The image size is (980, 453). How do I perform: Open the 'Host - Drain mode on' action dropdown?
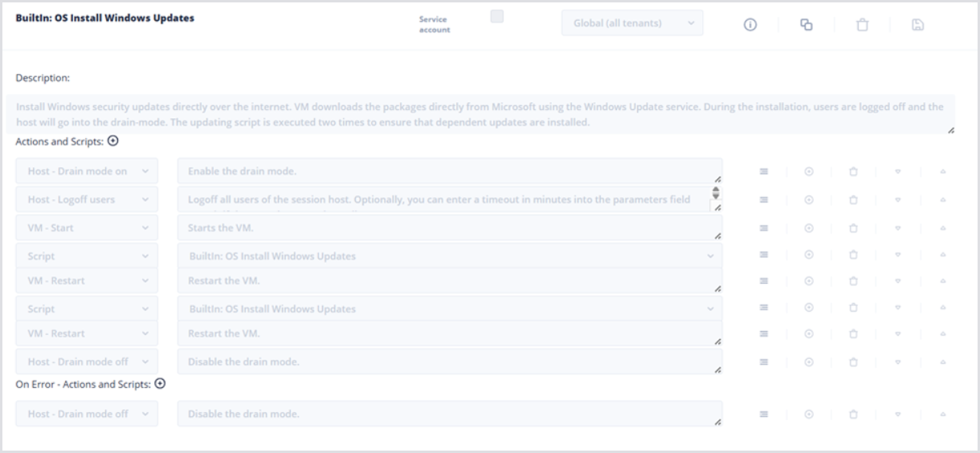87,171
